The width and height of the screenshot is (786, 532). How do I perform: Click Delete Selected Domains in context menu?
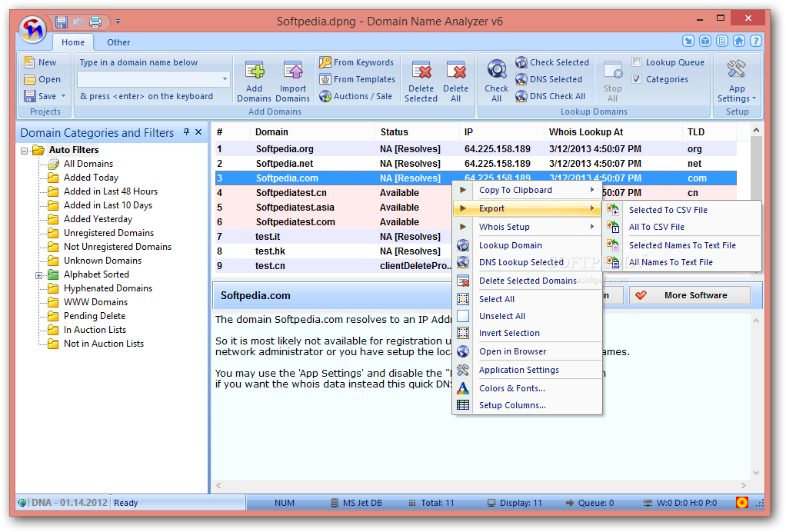click(528, 281)
